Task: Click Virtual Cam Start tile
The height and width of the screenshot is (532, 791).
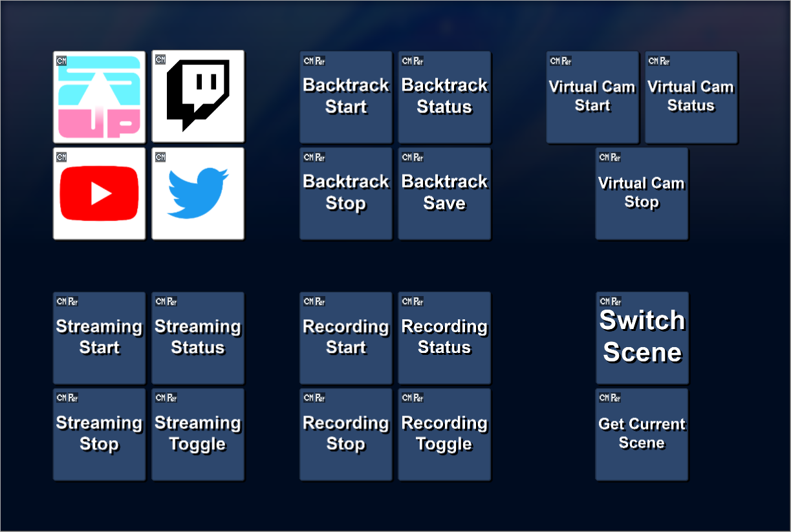Action: [x=592, y=97]
